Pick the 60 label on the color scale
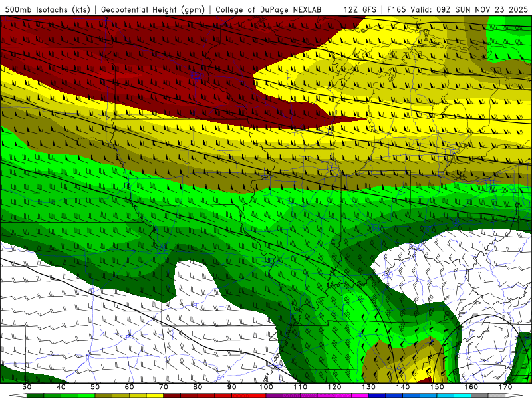This screenshot has width=532, height=399. tap(129, 387)
